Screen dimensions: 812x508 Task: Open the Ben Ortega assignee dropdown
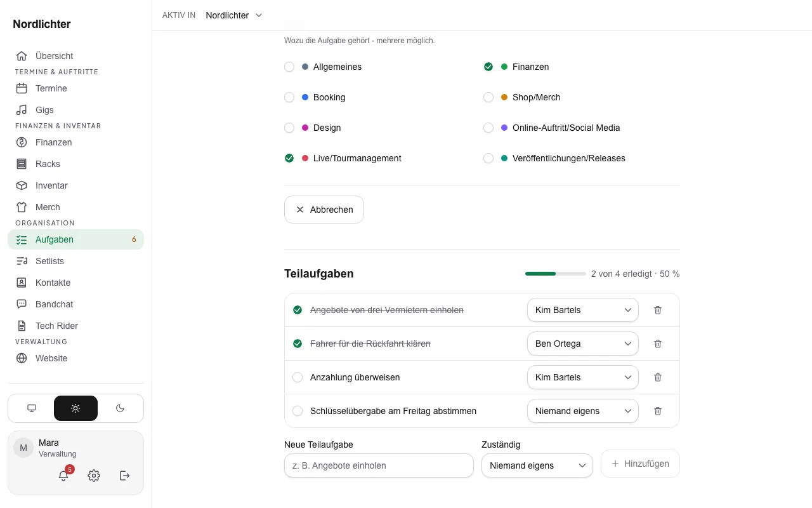click(583, 344)
